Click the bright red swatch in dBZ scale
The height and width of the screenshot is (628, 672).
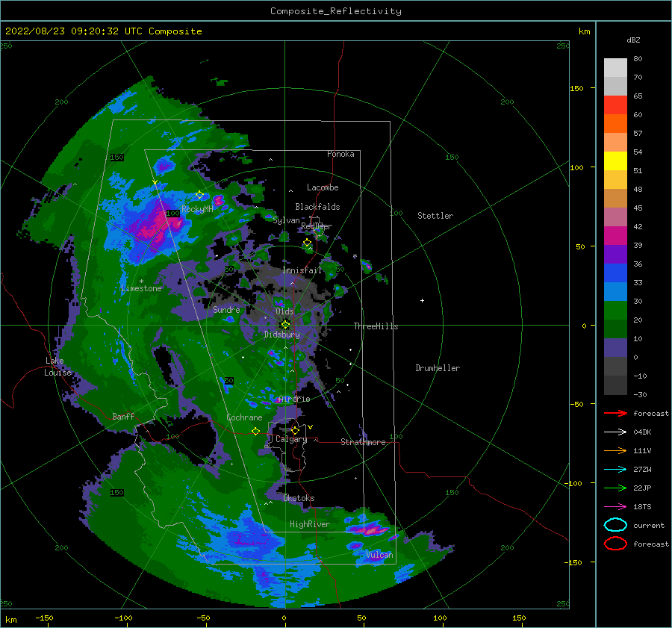[x=615, y=105]
